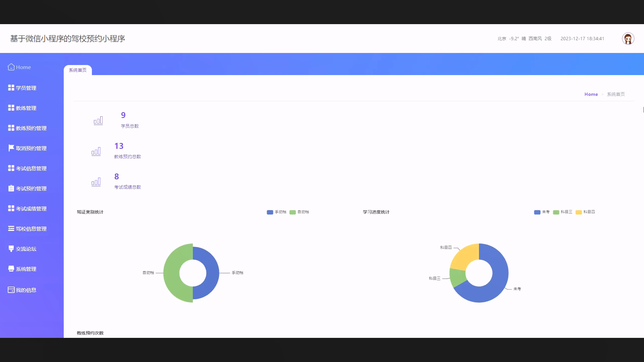
Task: Toggle 未考 legend in progress chart
Action: pos(542,212)
